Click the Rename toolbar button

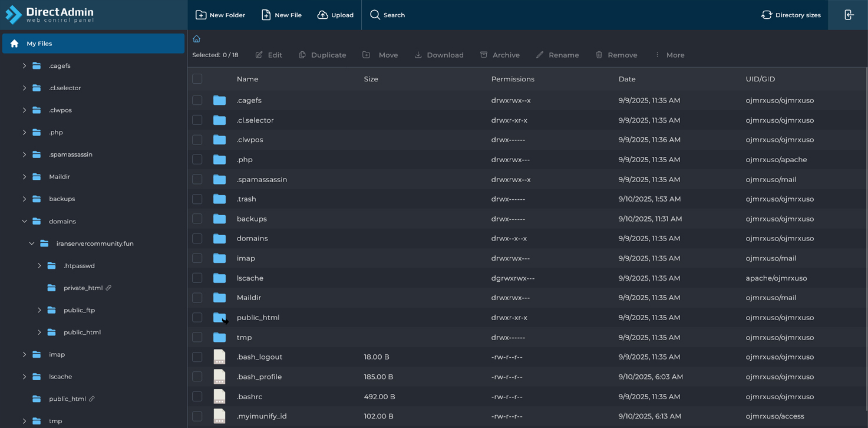(557, 55)
